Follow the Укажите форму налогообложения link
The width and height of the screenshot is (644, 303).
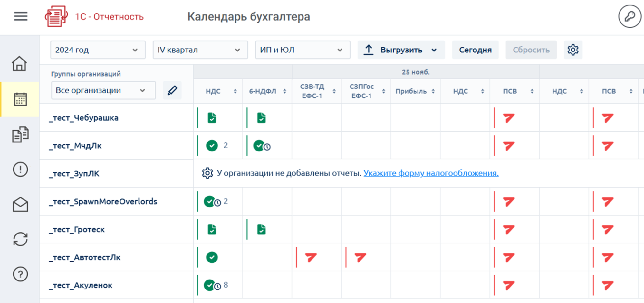coord(431,173)
